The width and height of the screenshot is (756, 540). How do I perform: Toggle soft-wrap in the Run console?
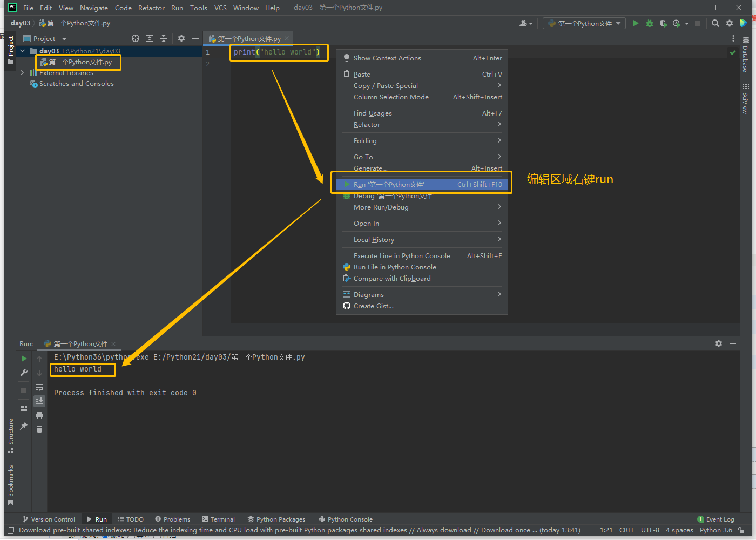pos(39,387)
